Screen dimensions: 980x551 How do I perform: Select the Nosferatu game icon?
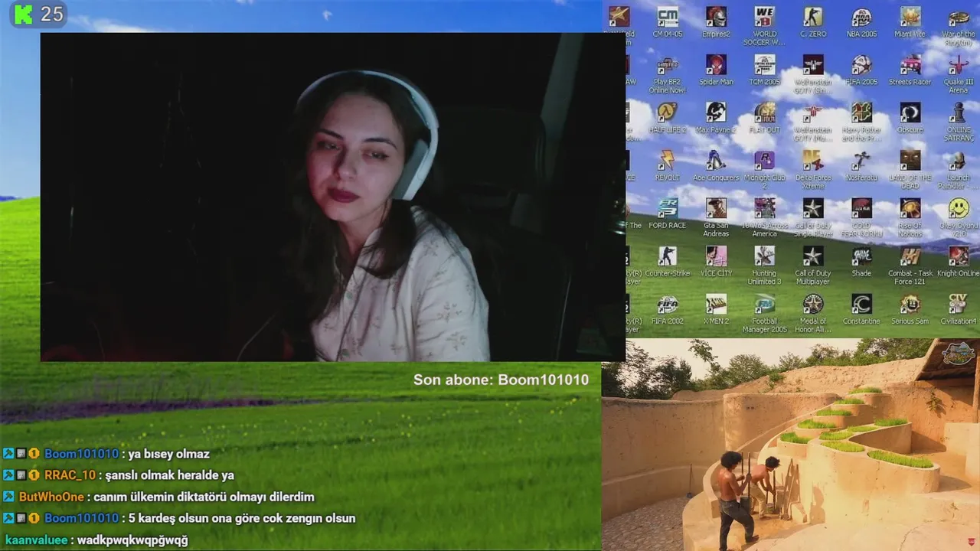point(861,166)
